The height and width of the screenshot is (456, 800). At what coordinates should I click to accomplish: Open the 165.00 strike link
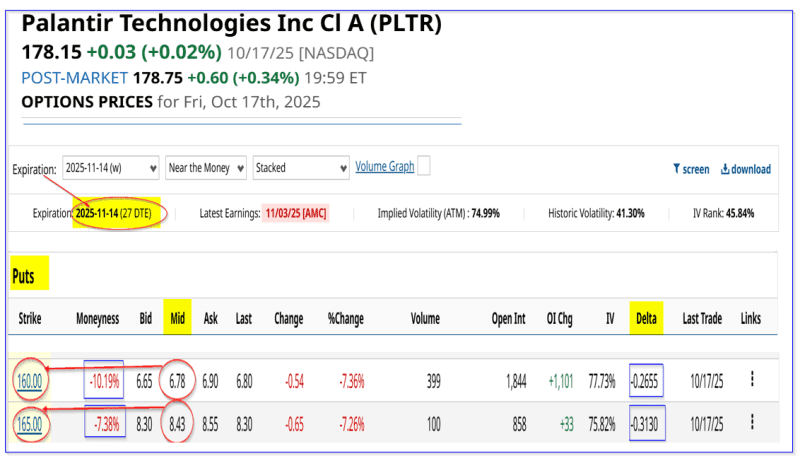28,421
